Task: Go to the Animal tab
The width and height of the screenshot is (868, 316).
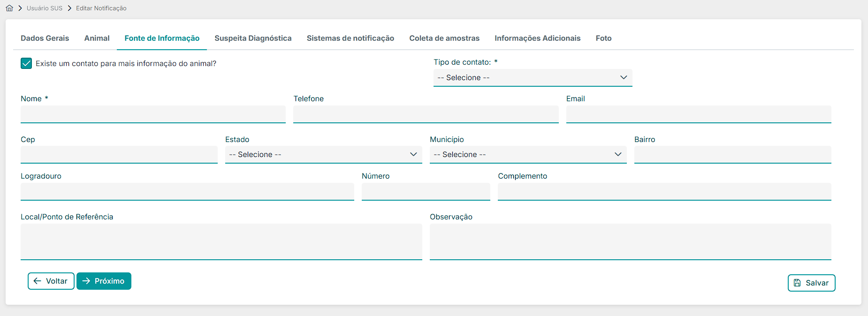Action: point(97,38)
